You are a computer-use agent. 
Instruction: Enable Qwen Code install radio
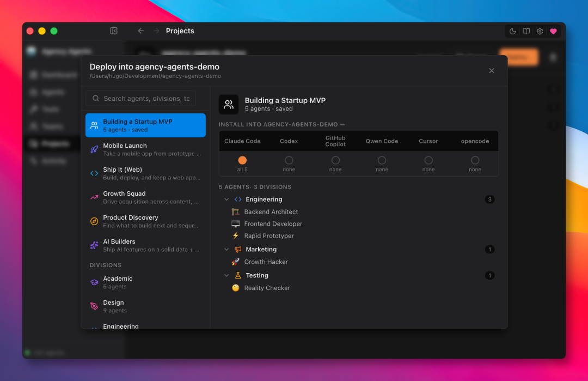[382, 160]
